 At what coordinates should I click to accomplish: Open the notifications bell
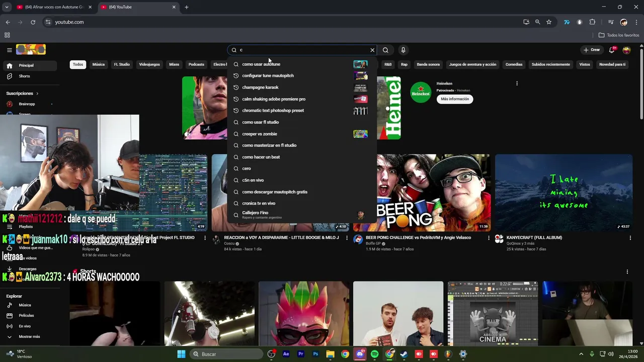[612, 50]
